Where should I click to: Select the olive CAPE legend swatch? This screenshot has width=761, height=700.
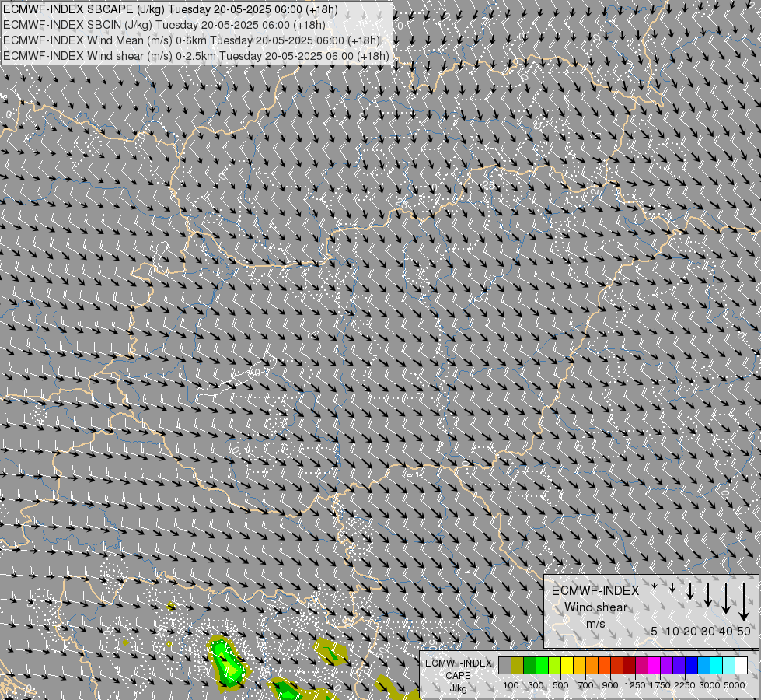[518, 665]
